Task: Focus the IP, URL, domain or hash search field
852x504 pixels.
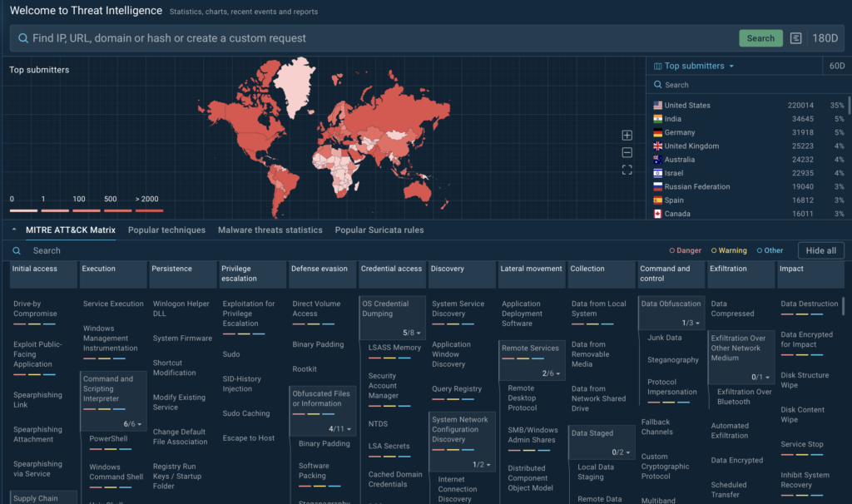Action: point(374,38)
